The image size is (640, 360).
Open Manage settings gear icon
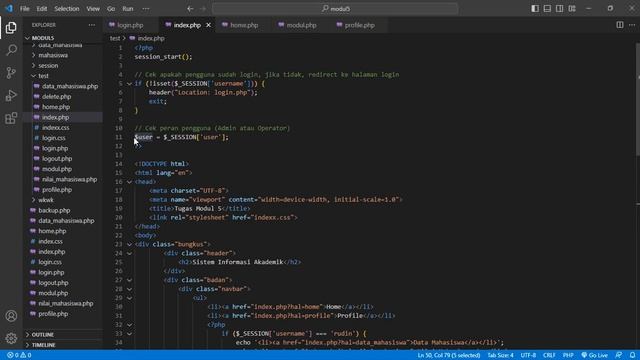coord(11,338)
